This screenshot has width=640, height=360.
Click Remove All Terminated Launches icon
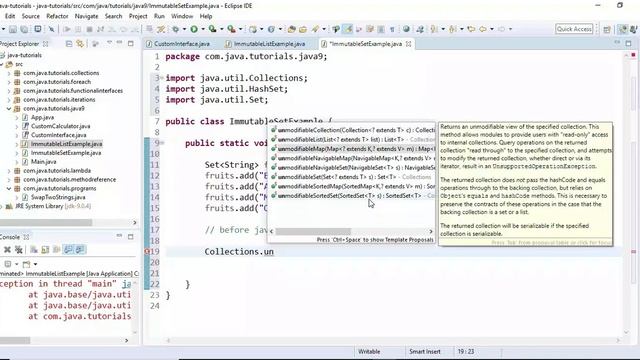coord(18,249)
